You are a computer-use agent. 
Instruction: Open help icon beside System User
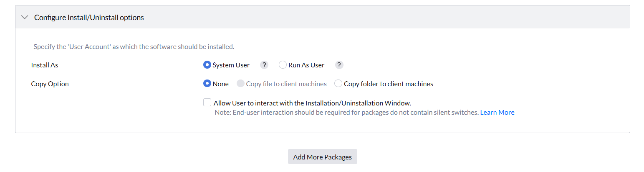tap(264, 65)
